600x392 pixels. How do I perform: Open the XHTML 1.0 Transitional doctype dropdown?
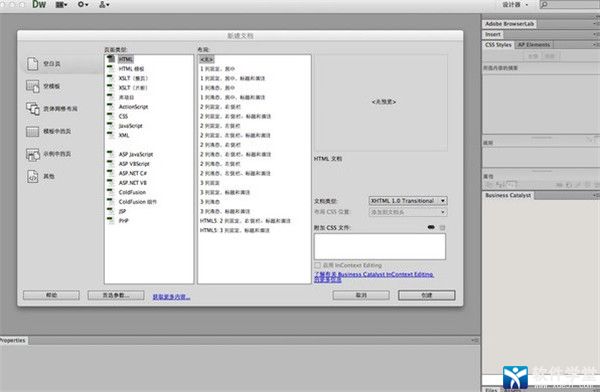coord(408,201)
